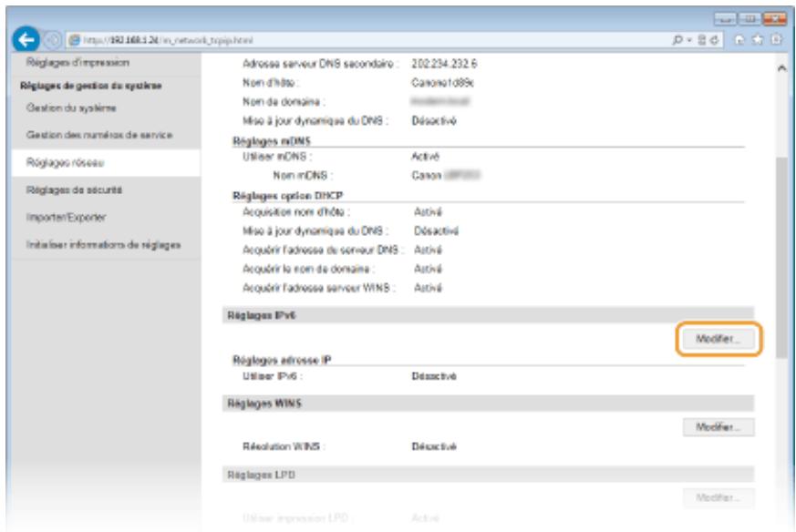Image resolution: width=796 pixels, height=532 pixels.
Task: Open the browser home icon
Action: click(x=739, y=39)
